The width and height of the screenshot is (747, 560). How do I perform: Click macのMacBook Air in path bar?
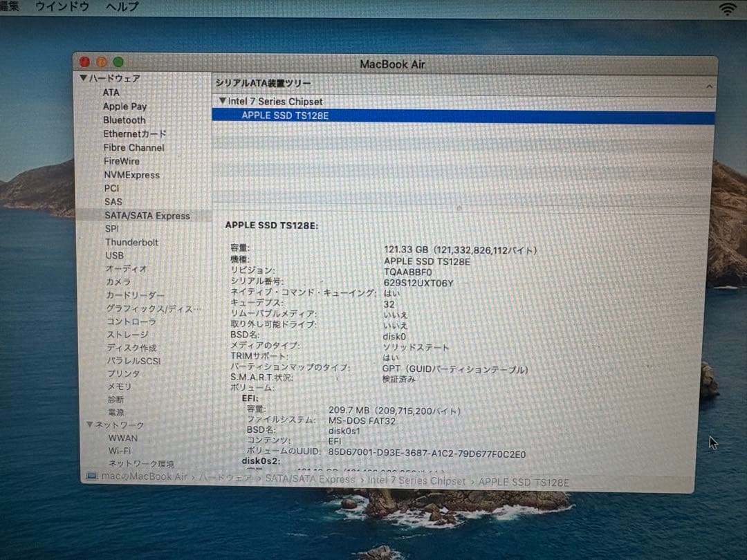click(145, 476)
